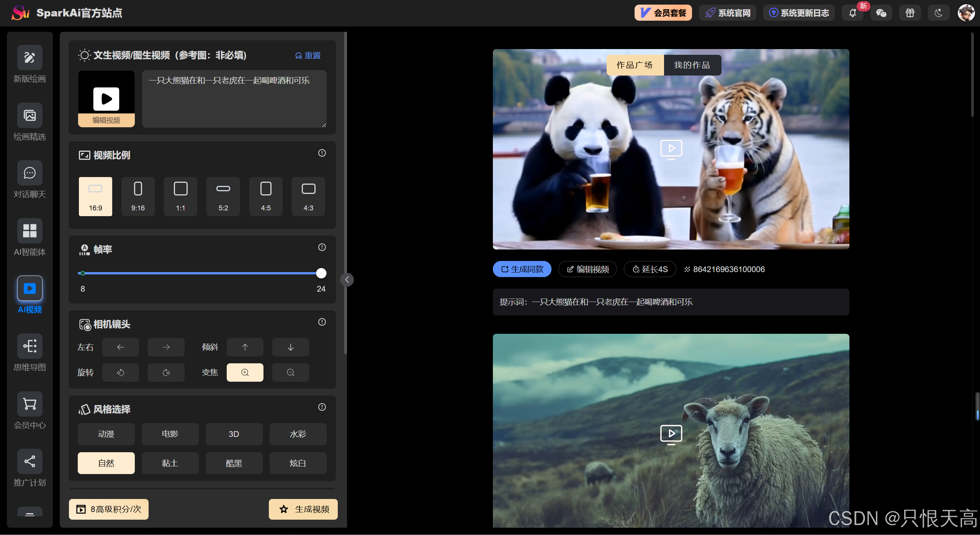This screenshot has height=535, width=980.
Task: Click 生成同款 button under panda video
Action: (x=522, y=269)
